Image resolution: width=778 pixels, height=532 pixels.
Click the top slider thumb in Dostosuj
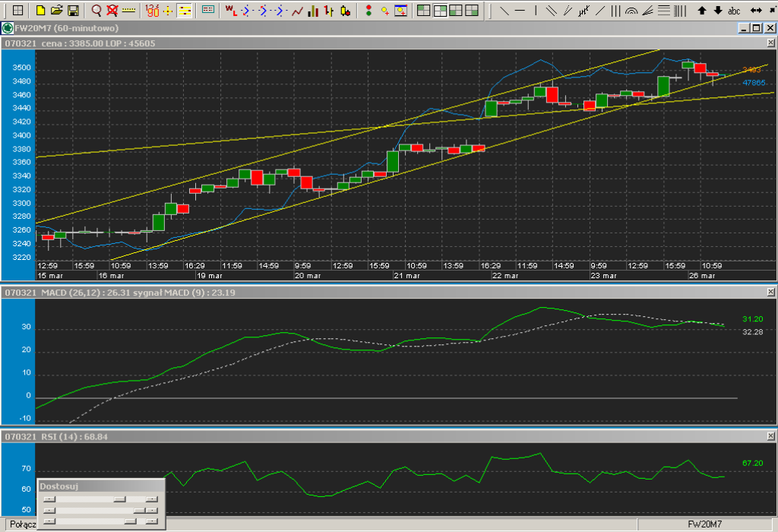[119, 499]
